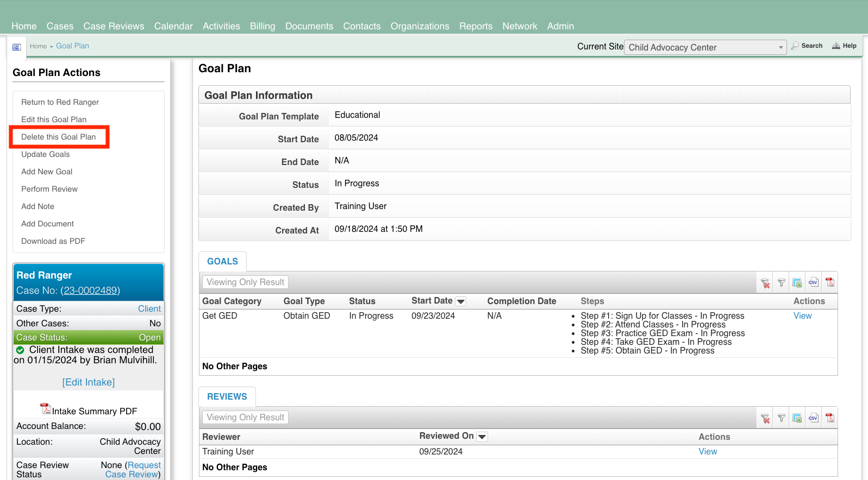
Task: Sort Goals table by Status column header
Action: (362, 301)
